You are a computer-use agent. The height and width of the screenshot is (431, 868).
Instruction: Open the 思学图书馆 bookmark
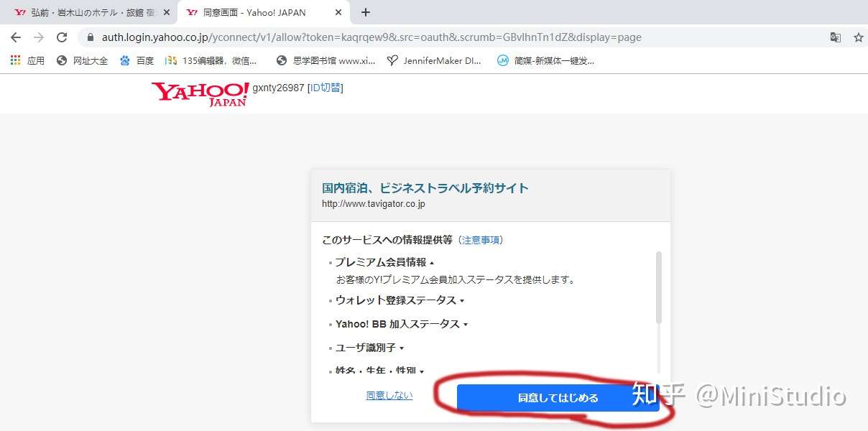[325, 61]
